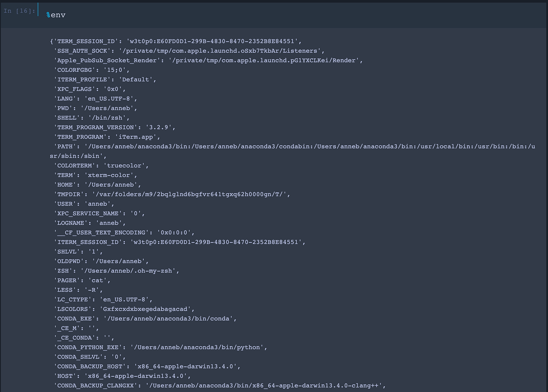Click the 'LSCOLORS' output line

(124, 309)
